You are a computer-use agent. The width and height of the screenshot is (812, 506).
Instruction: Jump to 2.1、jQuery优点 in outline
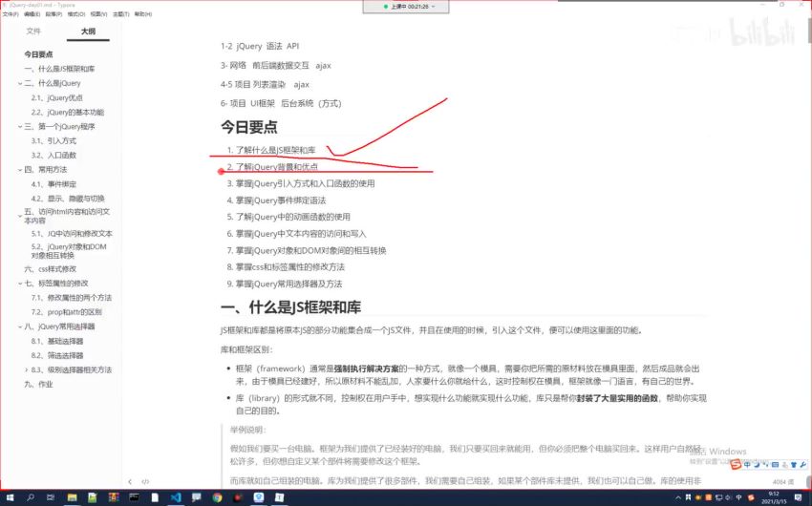click(x=56, y=97)
